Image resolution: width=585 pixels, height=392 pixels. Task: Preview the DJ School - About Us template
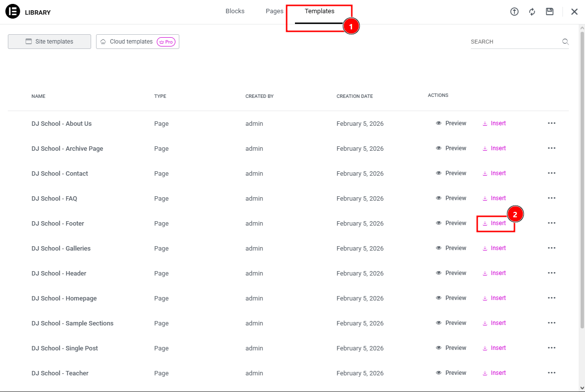[451, 123]
